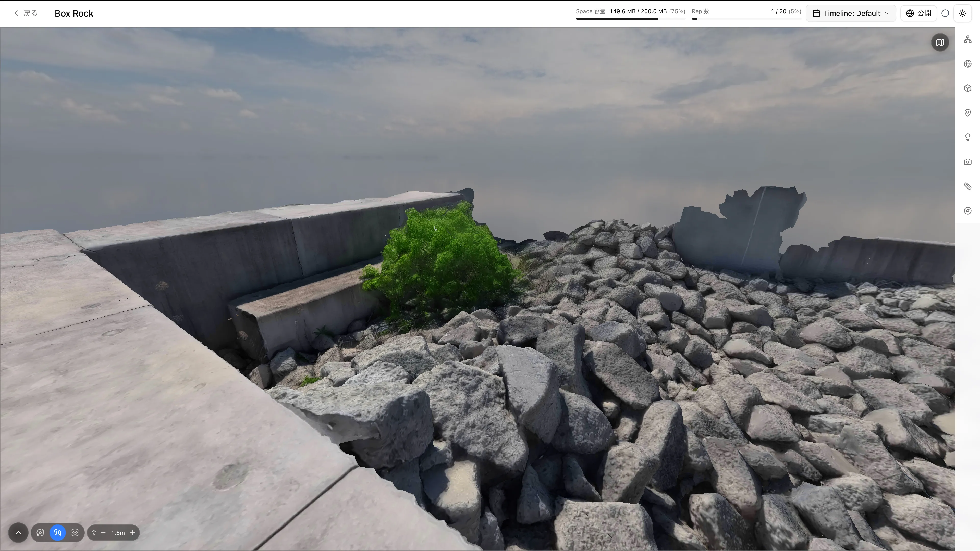The height and width of the screenshot is (551, 980).
Task: Show the minimap with map button
Action: tap(940, 42)
